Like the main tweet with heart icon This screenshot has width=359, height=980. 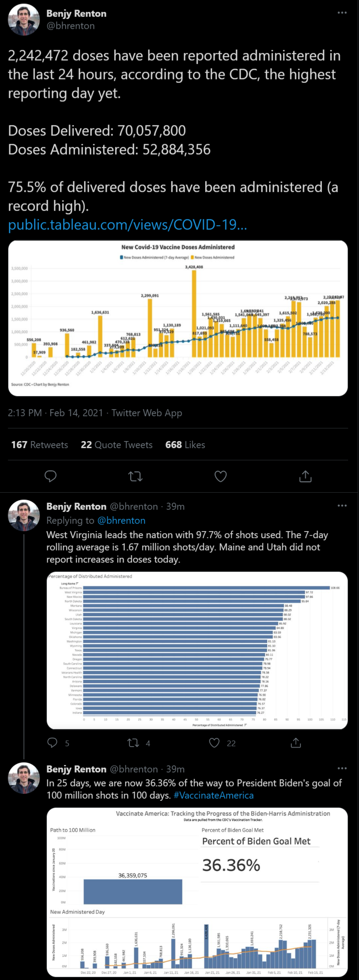coord(221,476)
